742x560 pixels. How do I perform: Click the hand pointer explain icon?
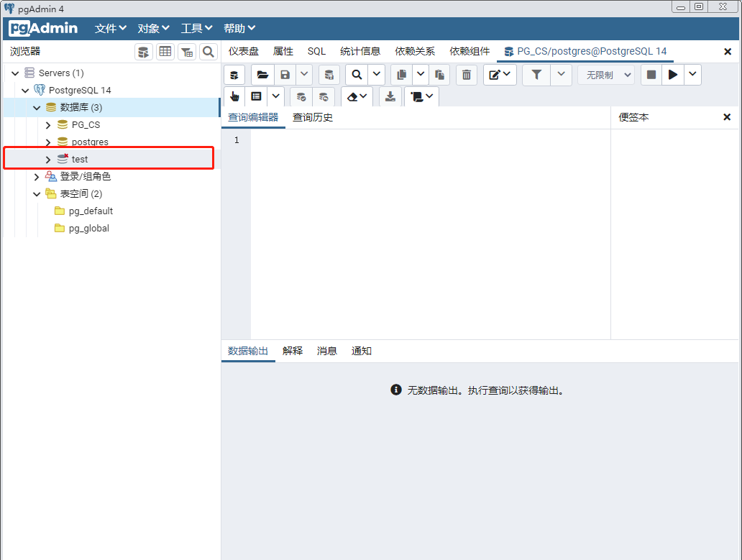(234, 96)
